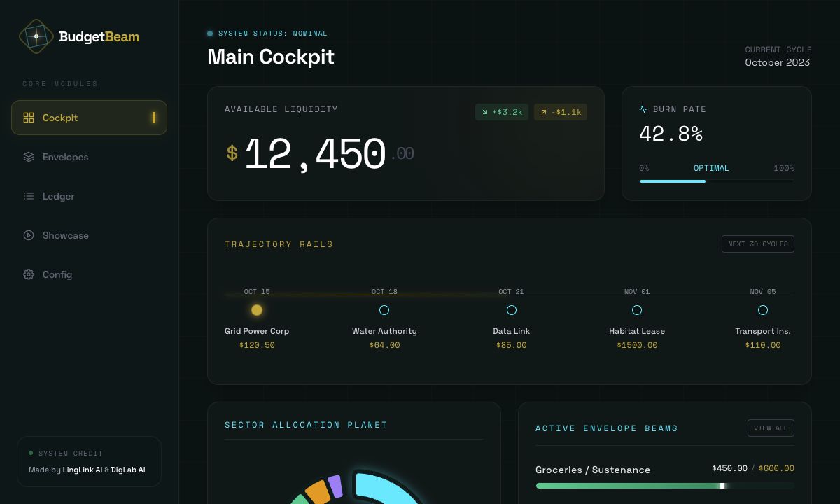
Task: Click the $1500.00 Habitat Lease amount
Action: 637,345
